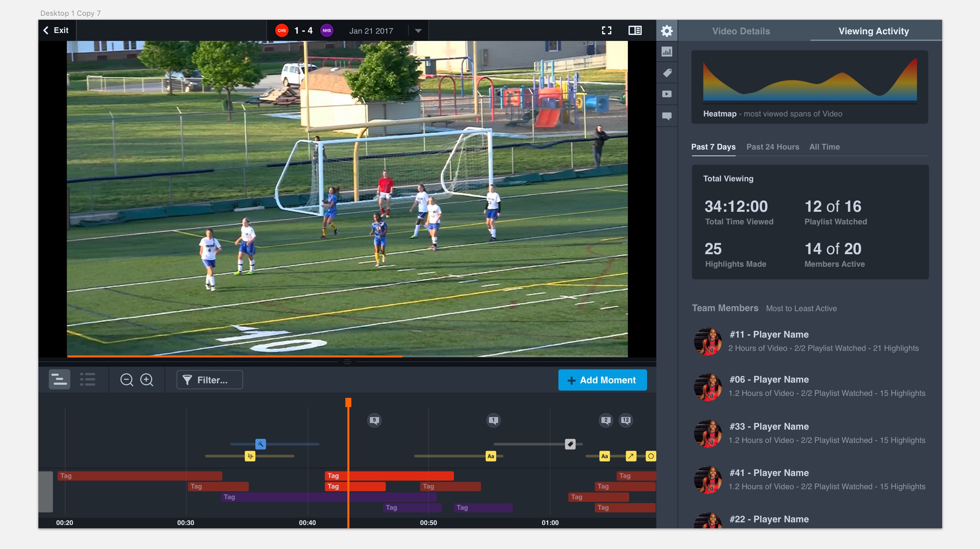Select the yellow freehand drawing marker
The image size is (980, 549).
(250, 456)
